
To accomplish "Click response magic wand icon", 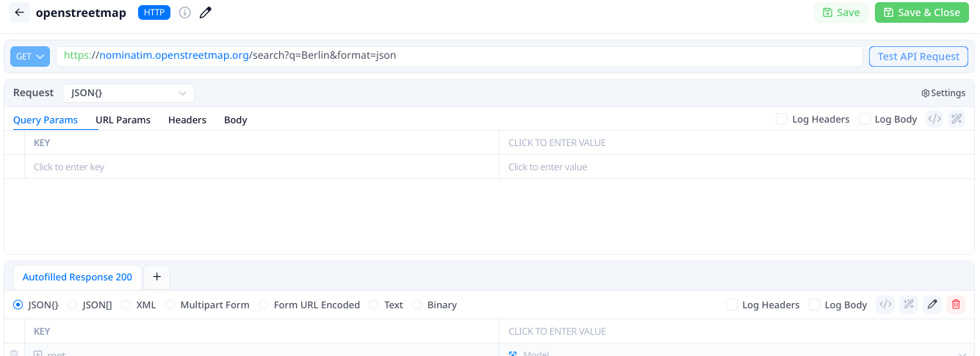I will pyautogui.click(x=909, y=305).
